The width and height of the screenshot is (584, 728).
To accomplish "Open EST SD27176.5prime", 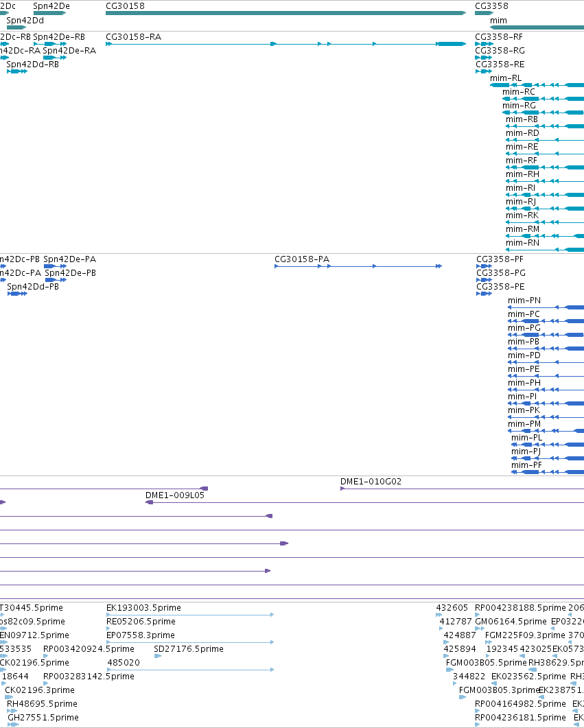I will pos(189,648).
